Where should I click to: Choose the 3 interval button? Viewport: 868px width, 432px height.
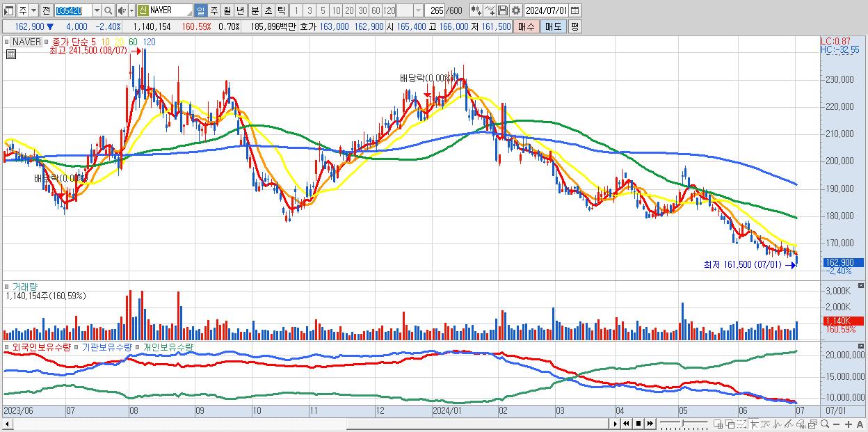click(x=310, y=10)
